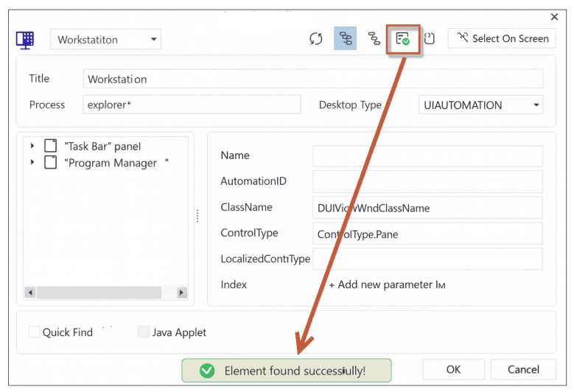This screenshot has height=392, width=574.
Task: Click into the Process input field
Action: click(x=192, y=105)
